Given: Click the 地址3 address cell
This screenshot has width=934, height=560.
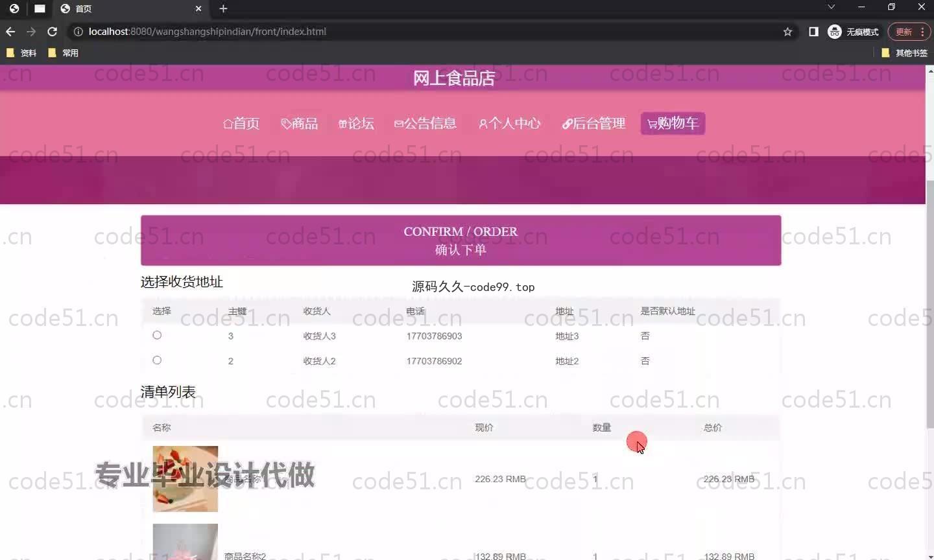Looking at the screenshot, I should click(x=567, y=336).
